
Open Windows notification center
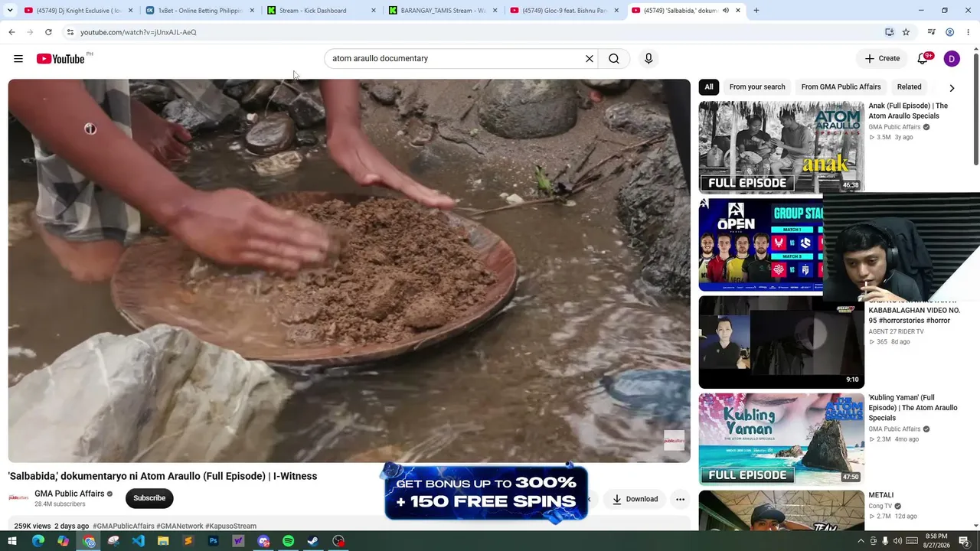pos(965,541)
